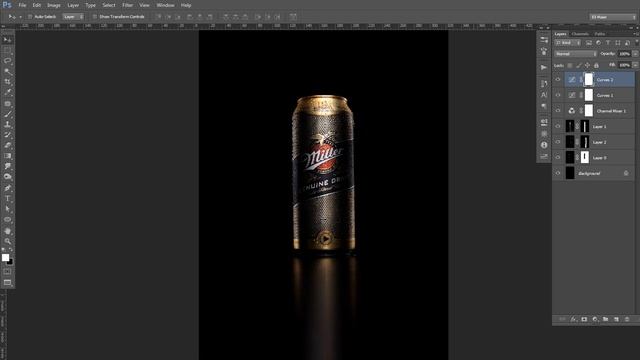Viewport: 640px width, 360px height.
Task: Open the layer filter Kind dropdown
Action: tap(568, 43)
